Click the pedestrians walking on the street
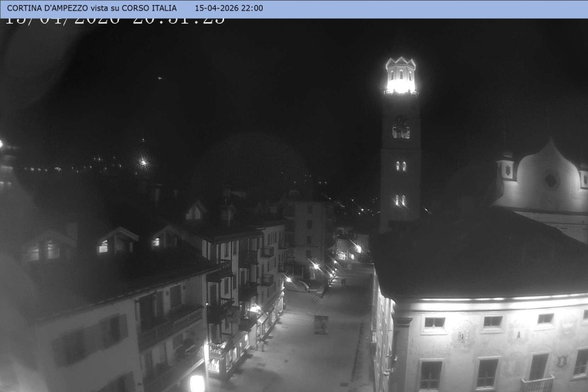This screenshot has height=392, width=588. pos(343,282)
